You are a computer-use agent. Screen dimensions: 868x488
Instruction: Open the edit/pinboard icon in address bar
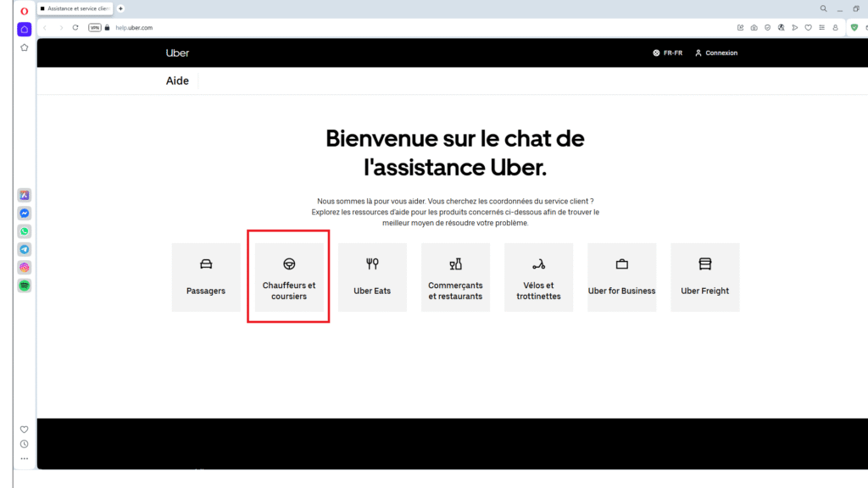point(740,28)
